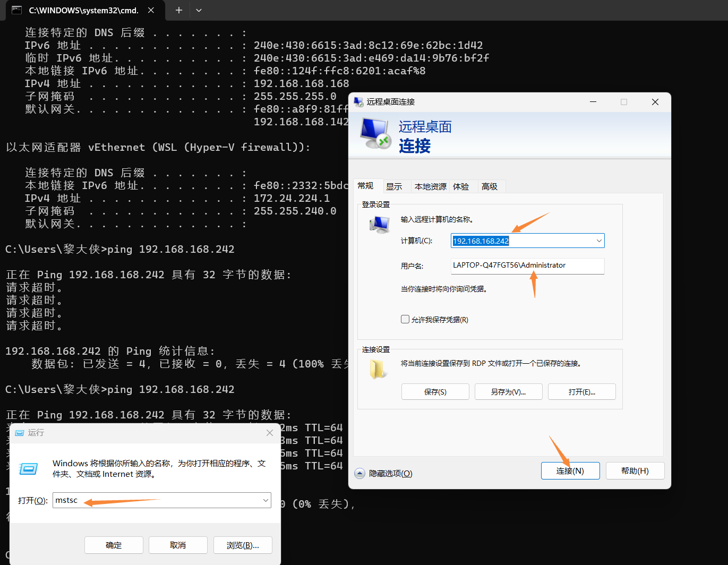Close the cmd.exe terminal tab
728x565 pixels.
click(x=151, y=10)
